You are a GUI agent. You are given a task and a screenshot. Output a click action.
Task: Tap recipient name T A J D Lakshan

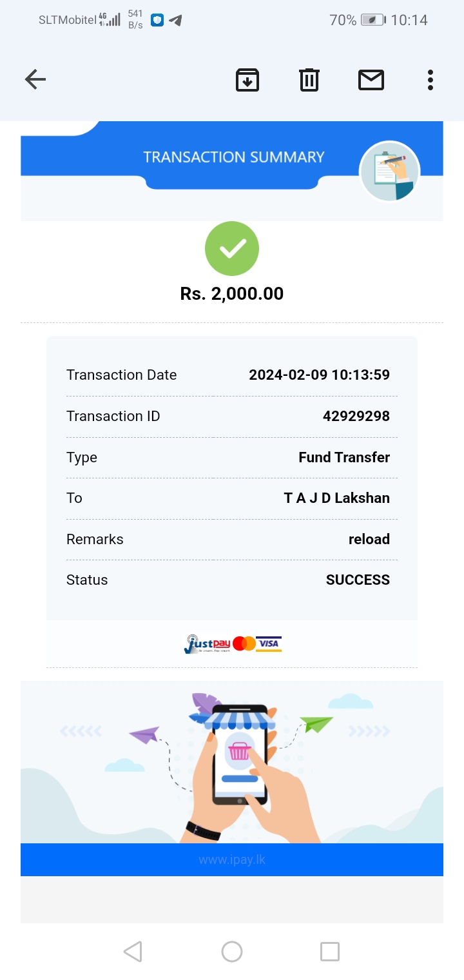coord(336,498)
